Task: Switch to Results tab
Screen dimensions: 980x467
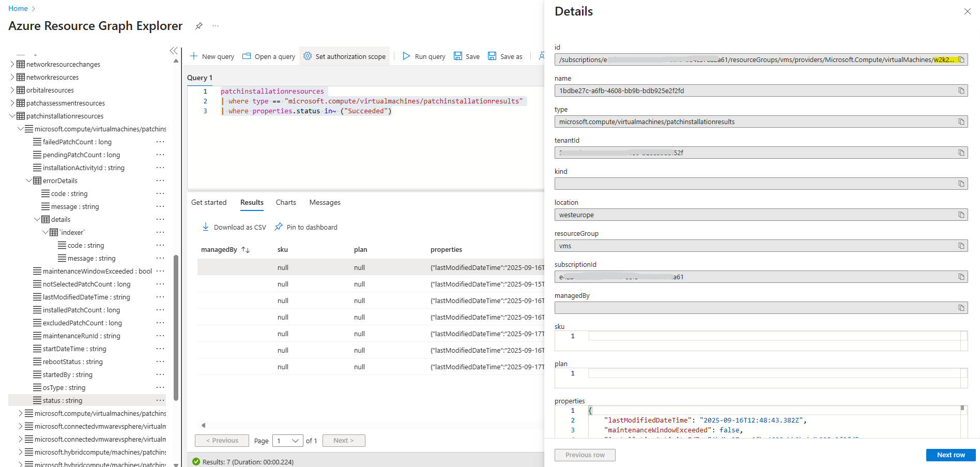Action: (x=252, y=202)
